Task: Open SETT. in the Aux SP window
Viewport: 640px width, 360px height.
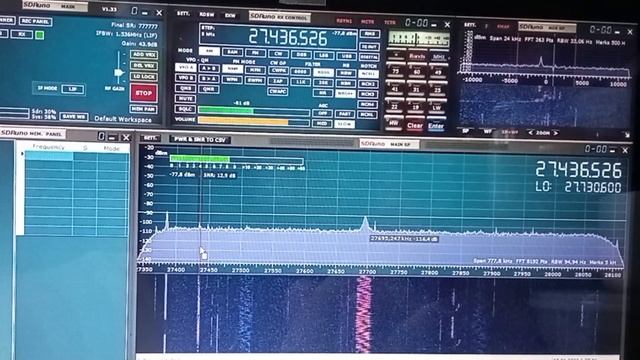Action: coord(470,25)
